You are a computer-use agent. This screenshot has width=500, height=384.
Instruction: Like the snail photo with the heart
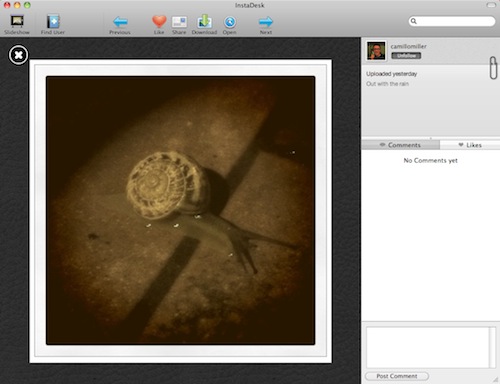[159, 25]
